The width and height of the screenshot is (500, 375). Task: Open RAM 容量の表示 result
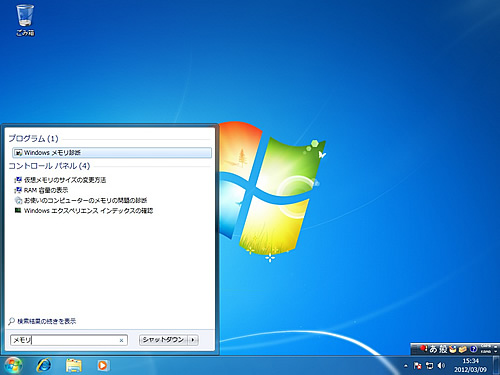(46, 190)
